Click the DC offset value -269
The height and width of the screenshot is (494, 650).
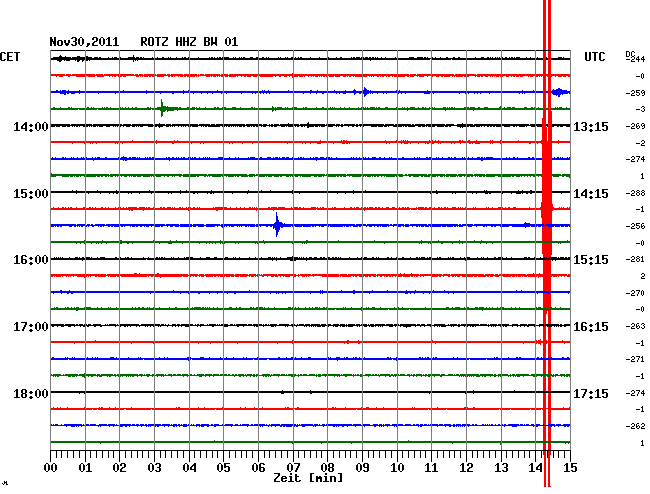(635, 126)
